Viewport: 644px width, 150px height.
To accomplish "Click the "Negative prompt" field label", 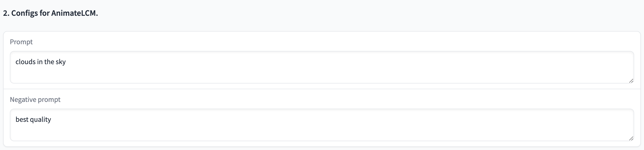I will point(35,100).
